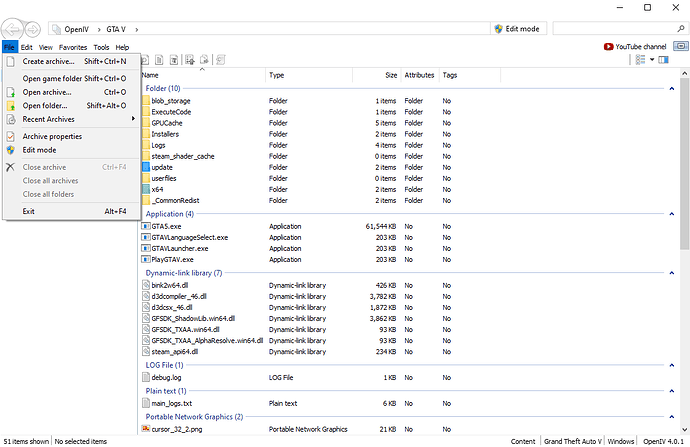This screenshot has height=447, width=690.
Task: Click the grayed-out toolbar icon after the separator
Action: click(x=221, y=60)
